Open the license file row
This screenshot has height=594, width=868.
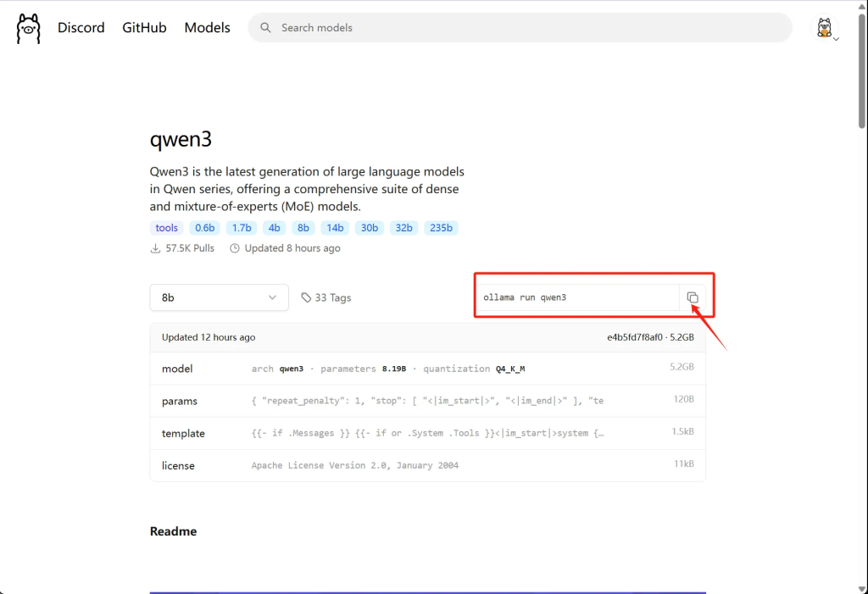(427, 465)
